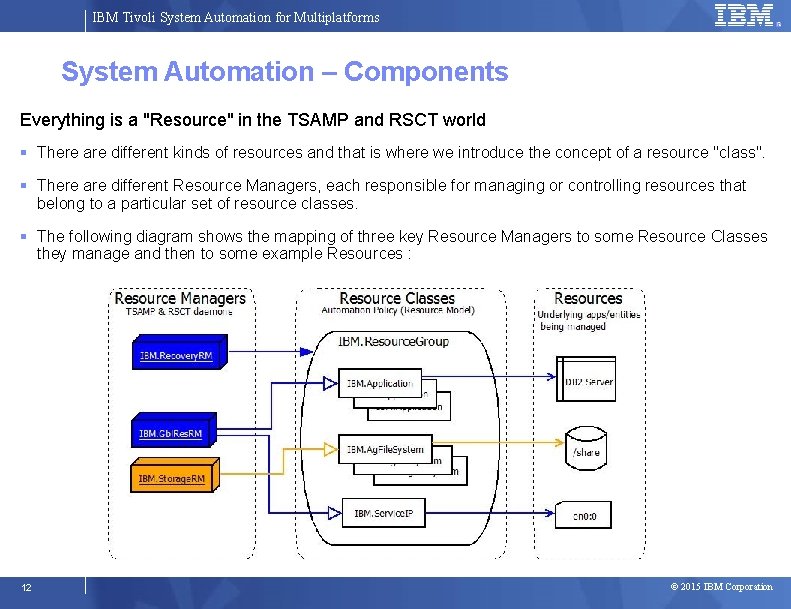The width and height of the screenshot is (791, 609).
Task: Click the en0:0 resource shape
Action: click(x=583, y=515)
